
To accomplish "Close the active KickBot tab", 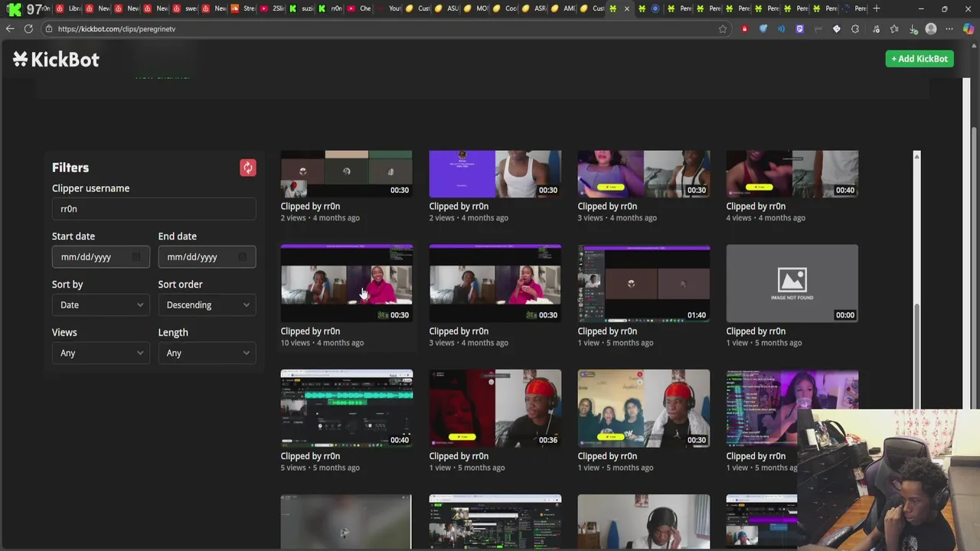I will [627, 8].
